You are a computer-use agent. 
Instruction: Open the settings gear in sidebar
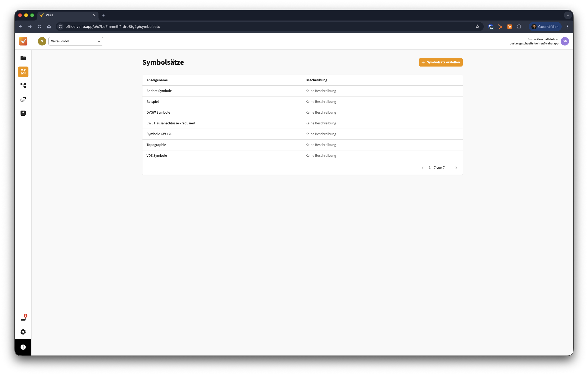(23, 332)
